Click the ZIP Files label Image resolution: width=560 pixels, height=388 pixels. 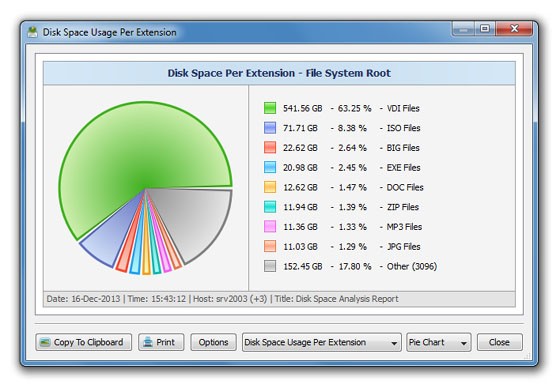click(403, 207)
